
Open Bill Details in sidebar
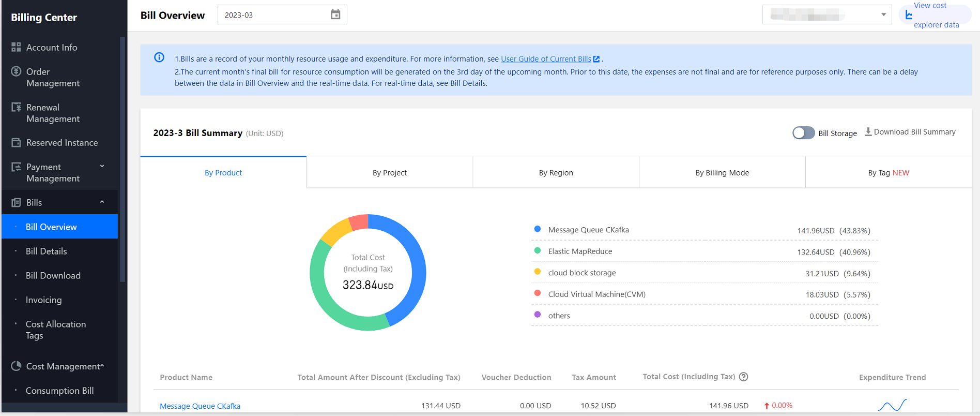tap(47, 251)
